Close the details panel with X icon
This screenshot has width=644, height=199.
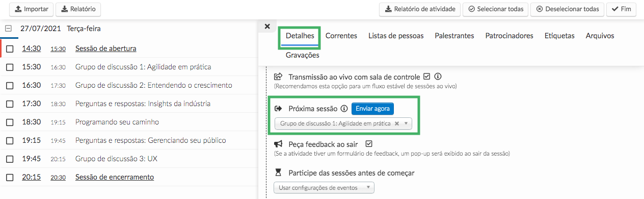click(267, 27)
